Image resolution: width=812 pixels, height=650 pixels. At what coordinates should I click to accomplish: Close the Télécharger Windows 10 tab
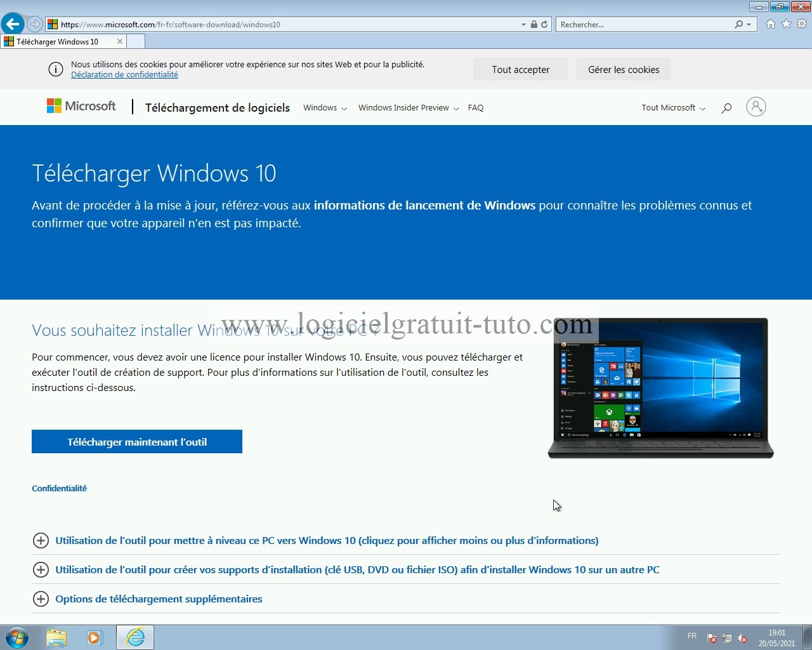(x=119, y=41)
